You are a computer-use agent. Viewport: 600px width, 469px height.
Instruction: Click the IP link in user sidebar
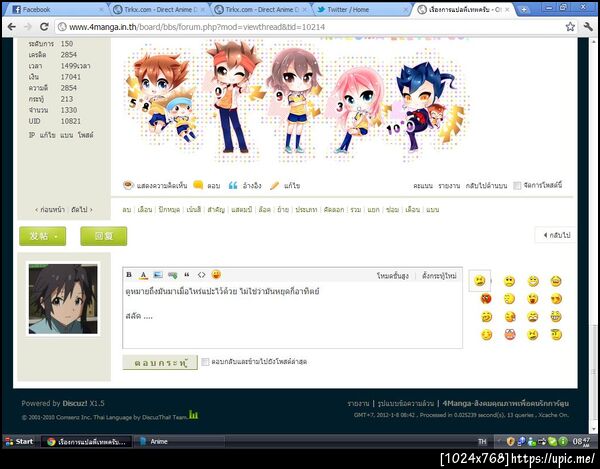(x=32, y=135)
